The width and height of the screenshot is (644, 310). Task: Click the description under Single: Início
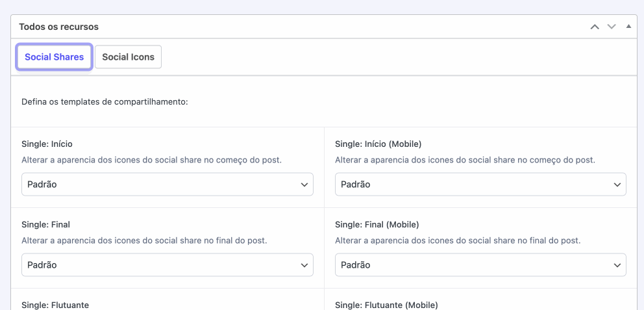[156, 160]
